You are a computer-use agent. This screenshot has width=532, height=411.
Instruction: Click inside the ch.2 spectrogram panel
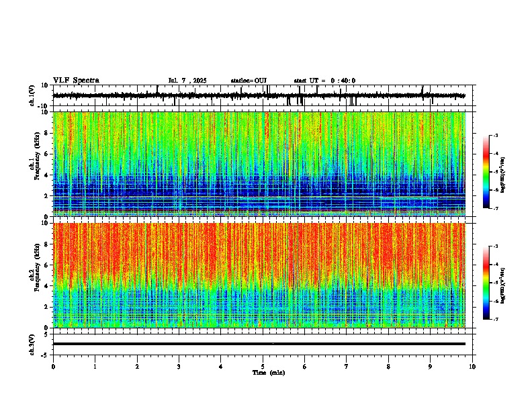tap(259, 275)
